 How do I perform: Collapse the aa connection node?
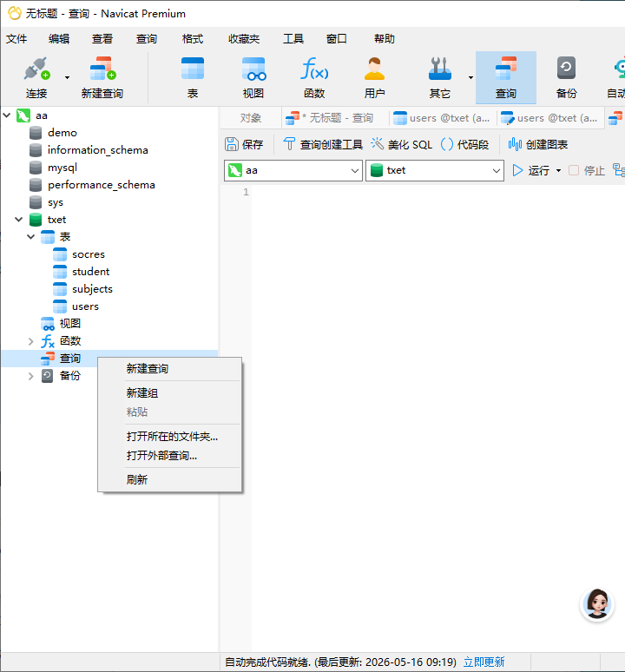point(7,115)
